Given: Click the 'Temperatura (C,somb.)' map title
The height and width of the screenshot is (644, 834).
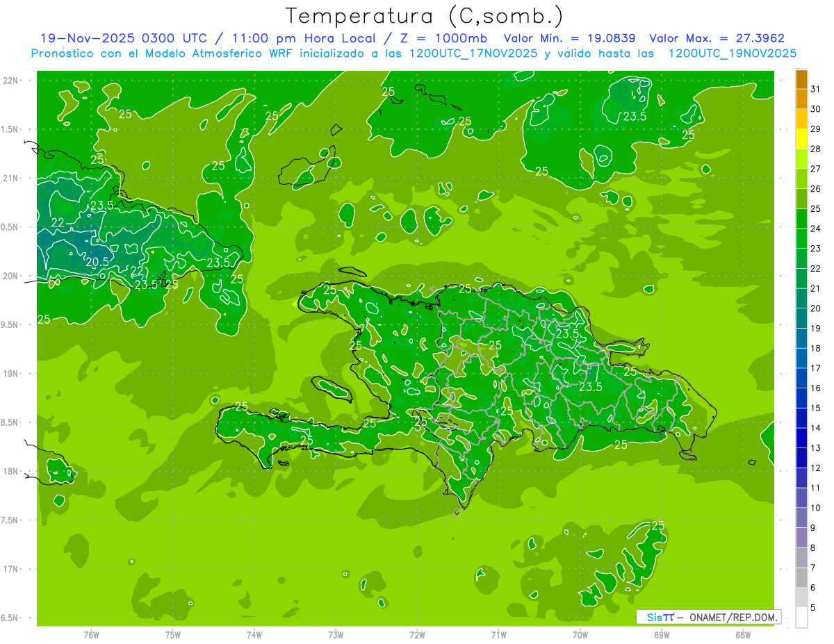Looking at the screenshot, I should pyautogui.click(x=425, y=15).
